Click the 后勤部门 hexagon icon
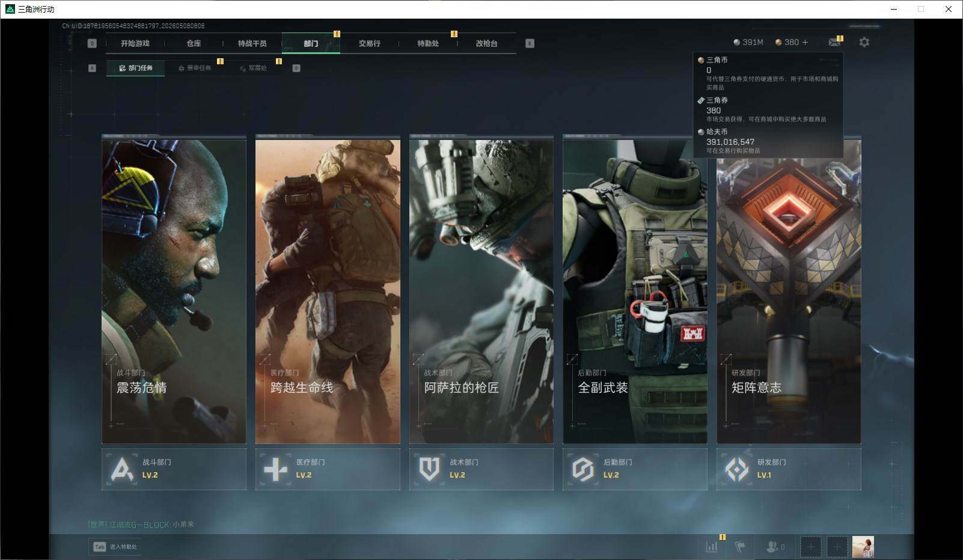The width and height of the screenshot is (963, 560). coord(583,469)
